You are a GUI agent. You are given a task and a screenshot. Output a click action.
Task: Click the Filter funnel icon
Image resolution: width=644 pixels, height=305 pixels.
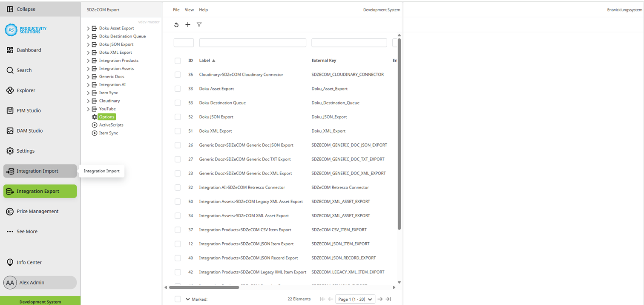[199, 25]
